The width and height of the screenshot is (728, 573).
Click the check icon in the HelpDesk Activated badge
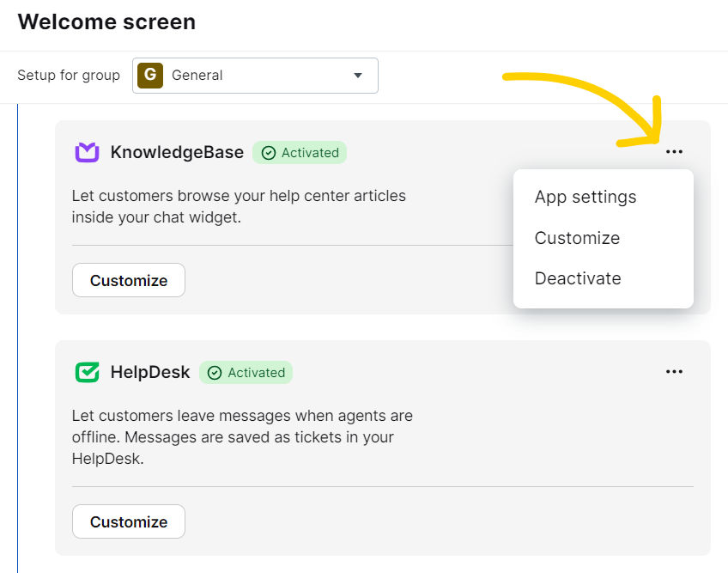(215, 373)
